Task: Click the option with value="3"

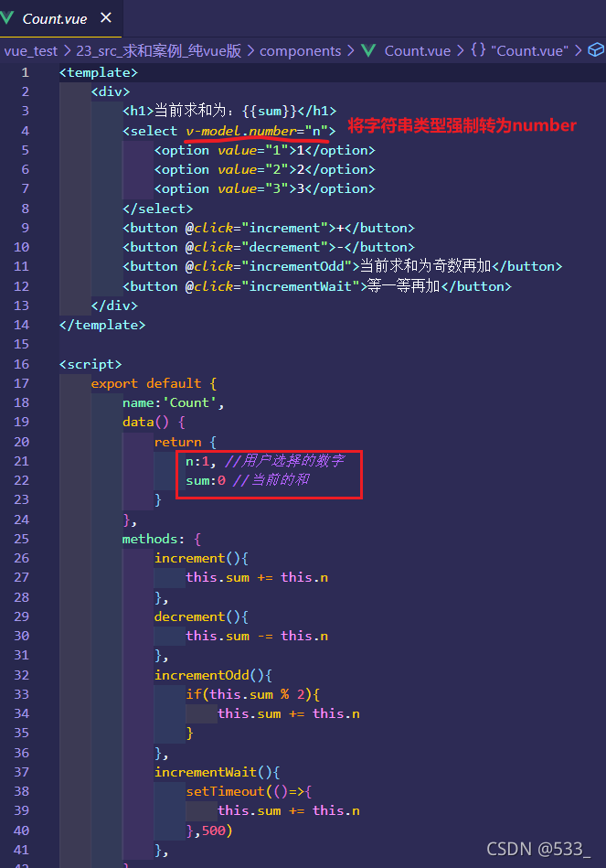Action: (264, 189)
